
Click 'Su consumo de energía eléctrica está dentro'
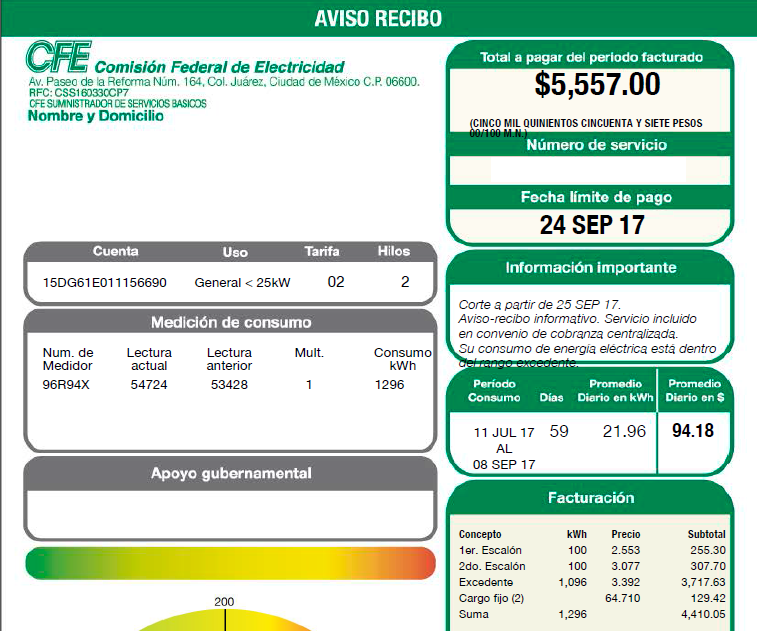pos(587,349)
